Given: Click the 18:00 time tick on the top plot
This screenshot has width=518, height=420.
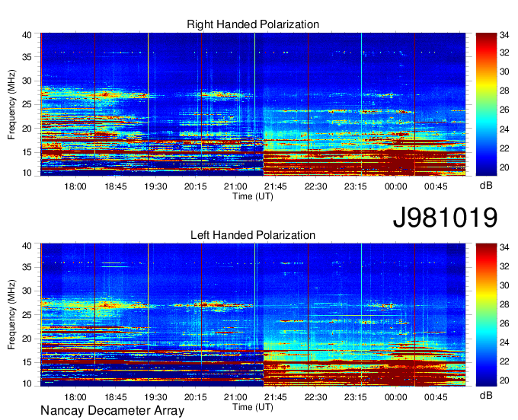Looking at the screenshot, I should 75,186.
